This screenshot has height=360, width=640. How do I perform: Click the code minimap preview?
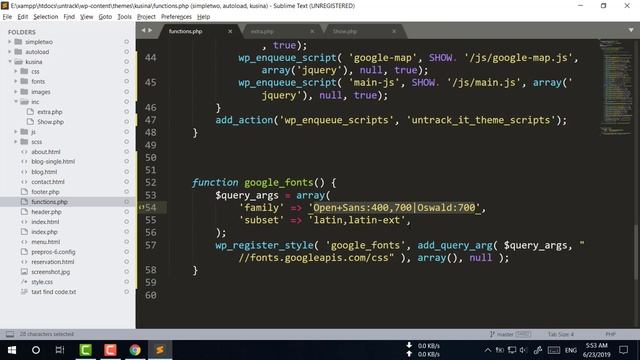pyautogui.click(x=616, y=87)
